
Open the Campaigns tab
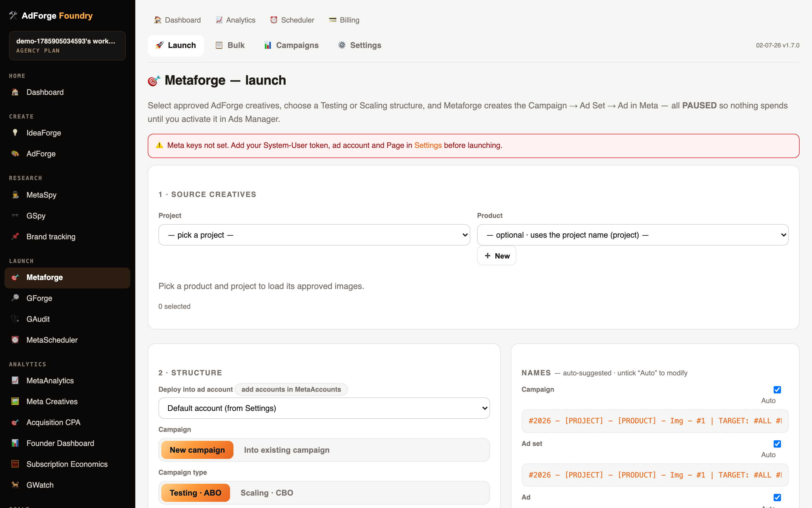(x=291, y=45)
